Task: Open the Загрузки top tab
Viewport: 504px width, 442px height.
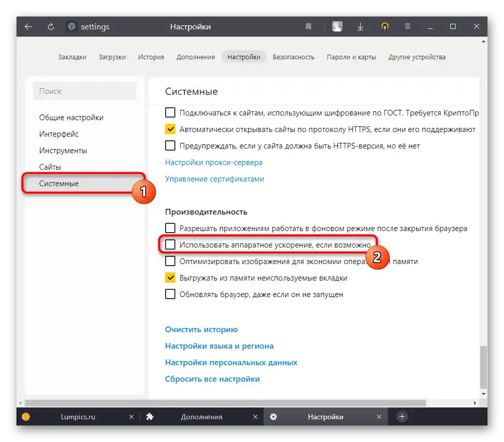Action: pos(112,57)
